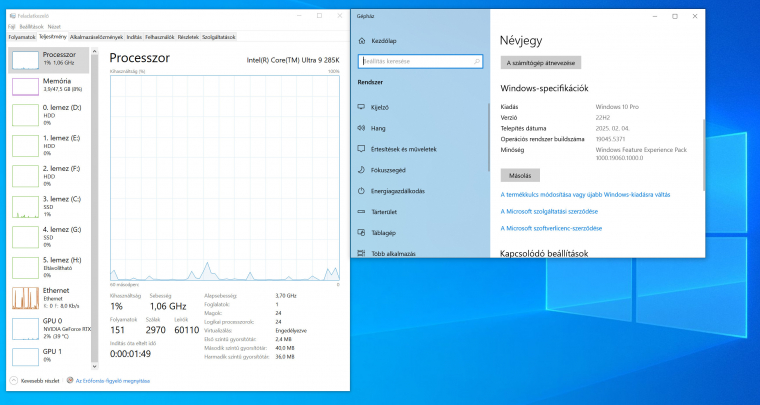Open Kijelző display settings icon
760x405 pixels.
click(361, 107)
